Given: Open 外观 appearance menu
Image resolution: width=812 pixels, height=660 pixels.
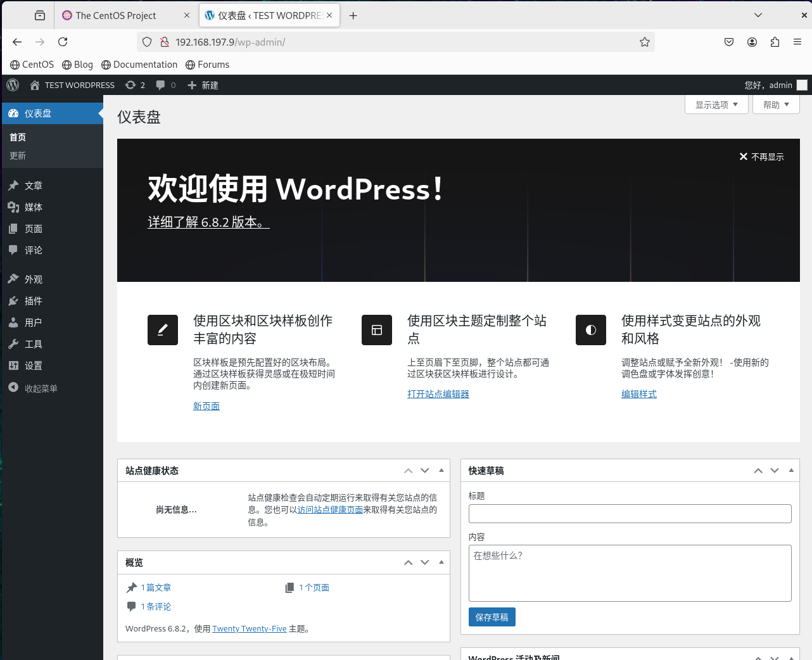Looking at the screenshot, I should coord(52,279).
